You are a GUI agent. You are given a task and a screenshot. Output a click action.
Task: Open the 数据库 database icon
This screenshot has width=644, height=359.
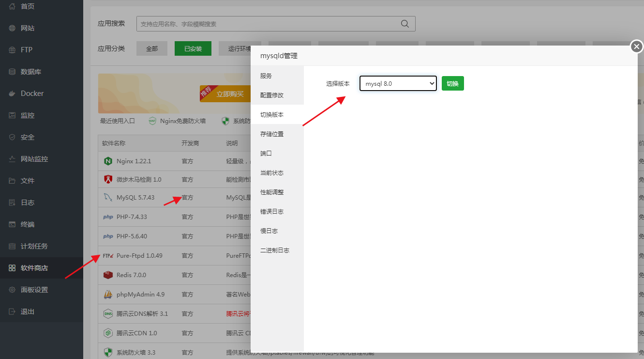coord(12,72)
